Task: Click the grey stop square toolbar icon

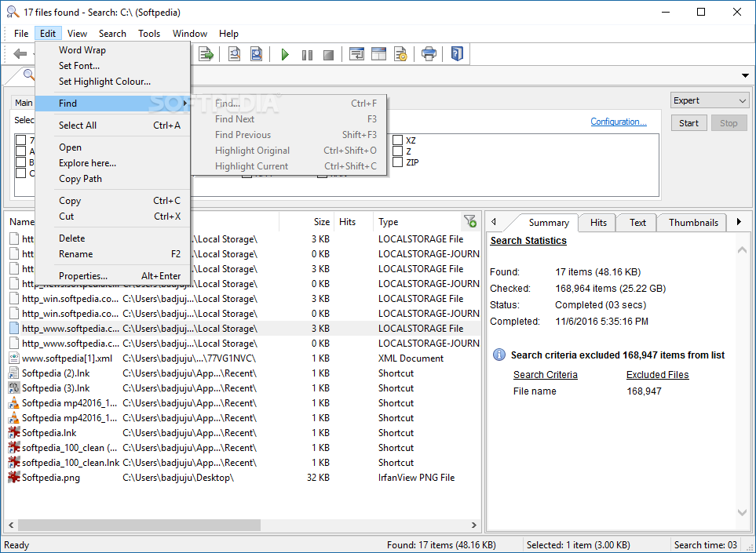Action: [328, 55]
